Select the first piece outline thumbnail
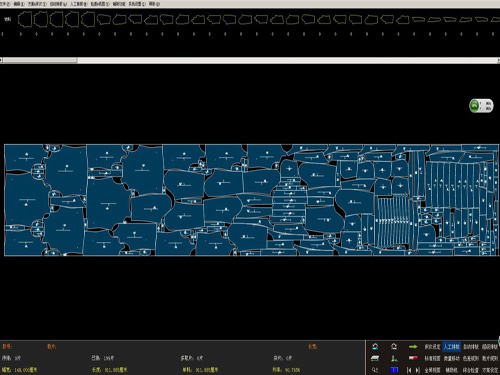Viewport: 500px width, 375px height. [25, 19]
